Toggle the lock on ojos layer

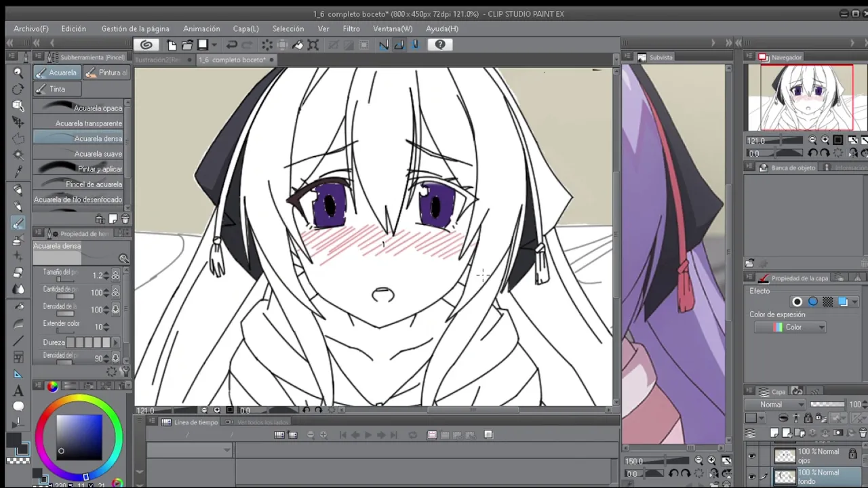[x=853, y=453]
